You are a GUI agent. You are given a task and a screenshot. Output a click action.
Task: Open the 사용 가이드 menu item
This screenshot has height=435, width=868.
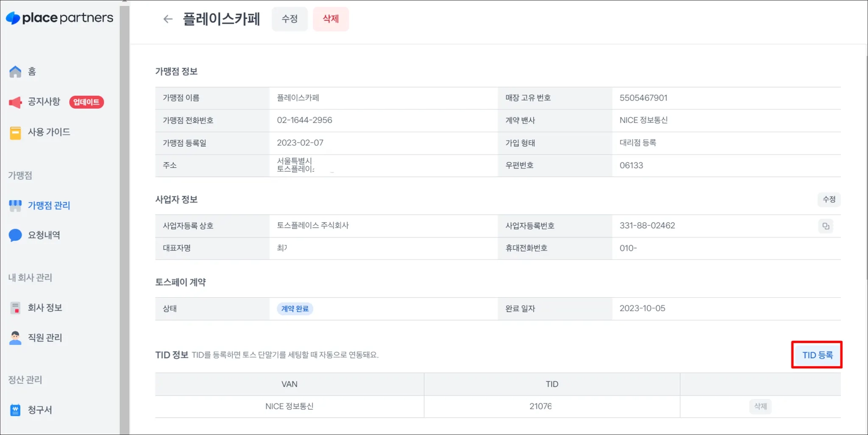49,132
